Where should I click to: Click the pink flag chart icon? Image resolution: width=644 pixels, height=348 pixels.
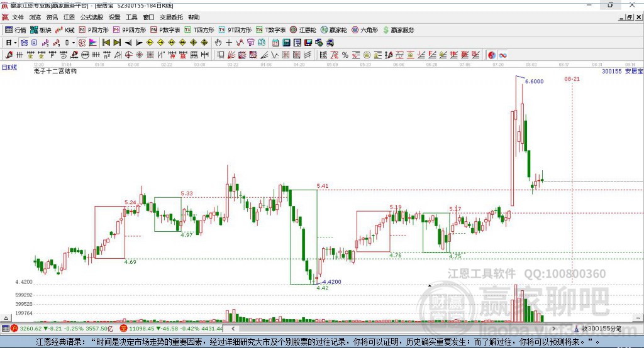pyautogui.click(x=93, y=43)
